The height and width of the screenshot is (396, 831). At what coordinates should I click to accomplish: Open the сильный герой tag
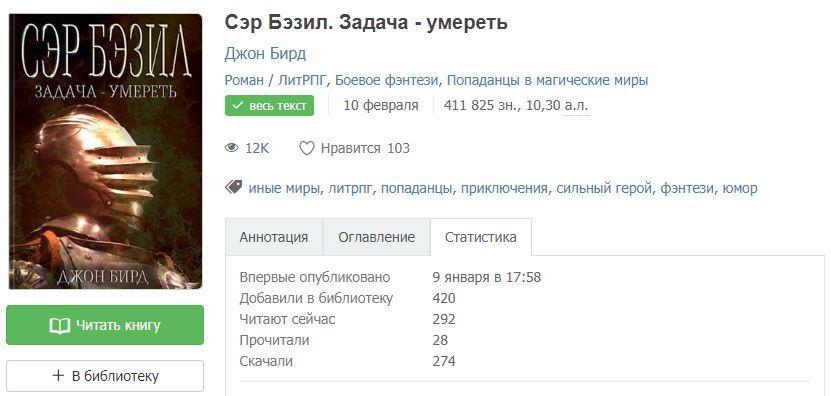point(604,188)
